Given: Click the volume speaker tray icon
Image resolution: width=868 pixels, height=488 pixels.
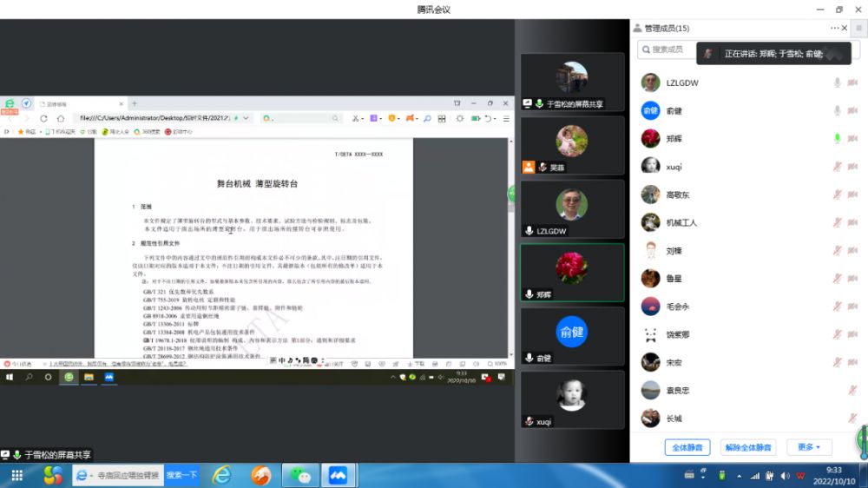Looking at the screenshot, I should point(785,476).
